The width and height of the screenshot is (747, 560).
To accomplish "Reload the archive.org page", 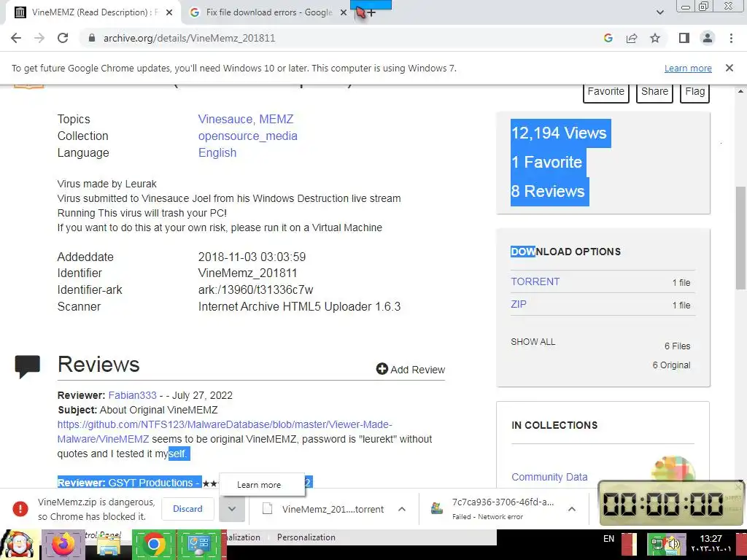I will (63, 38).
